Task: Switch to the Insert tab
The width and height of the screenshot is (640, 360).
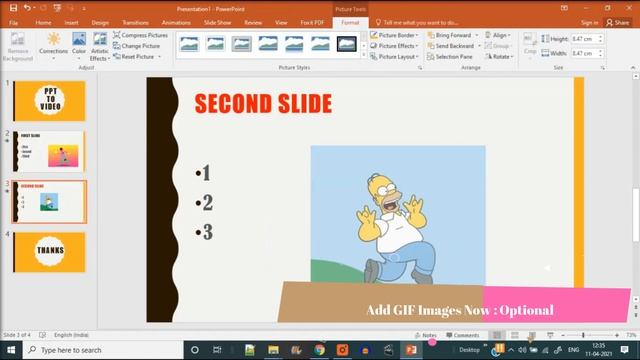Action: pos(71,22)
